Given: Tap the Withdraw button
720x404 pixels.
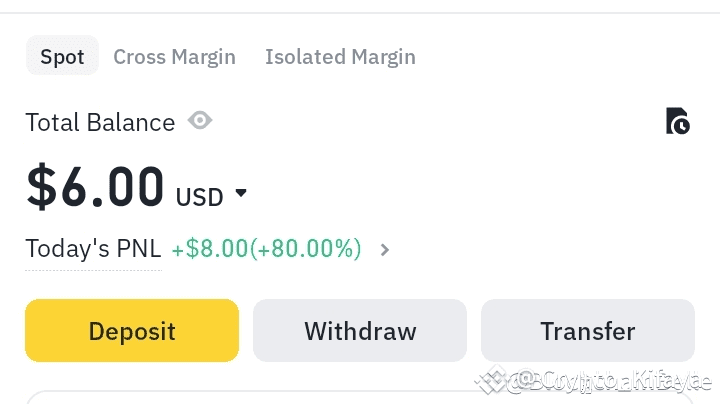Looking at the screenshot, I should [x=360, y=331].
